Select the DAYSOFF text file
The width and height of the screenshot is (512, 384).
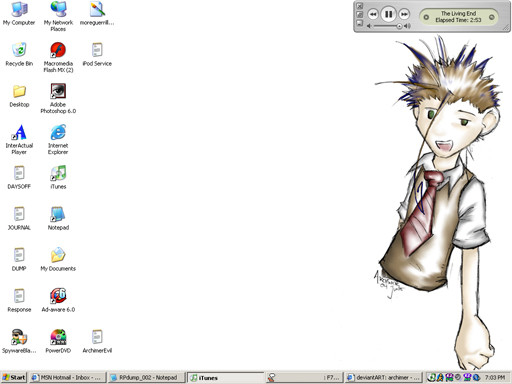click(x=19, y=177)
